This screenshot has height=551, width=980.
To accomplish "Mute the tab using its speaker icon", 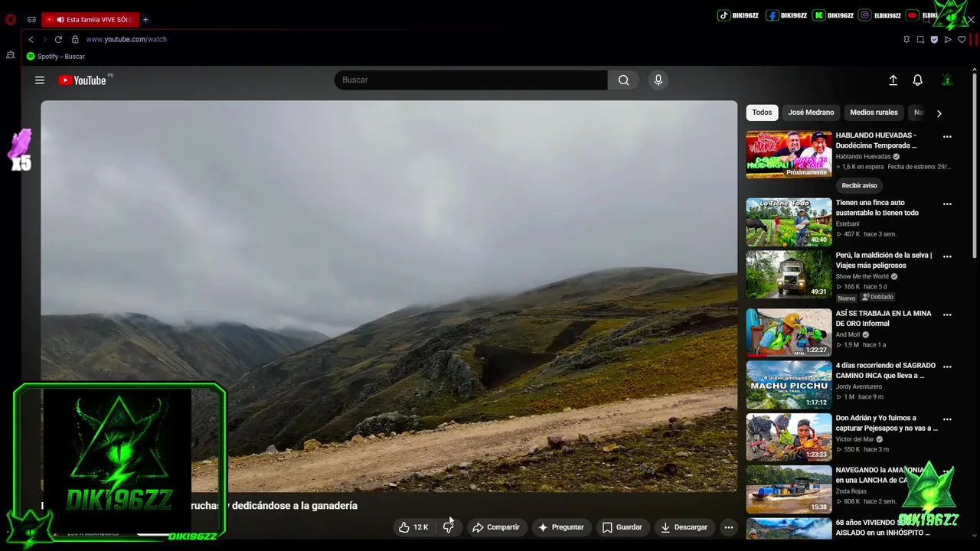I will pos(60,20).
